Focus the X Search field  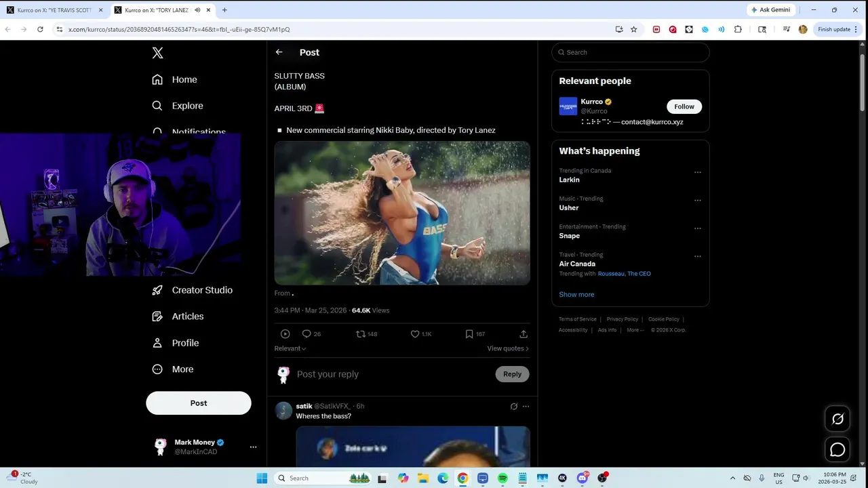coord(631,52)
